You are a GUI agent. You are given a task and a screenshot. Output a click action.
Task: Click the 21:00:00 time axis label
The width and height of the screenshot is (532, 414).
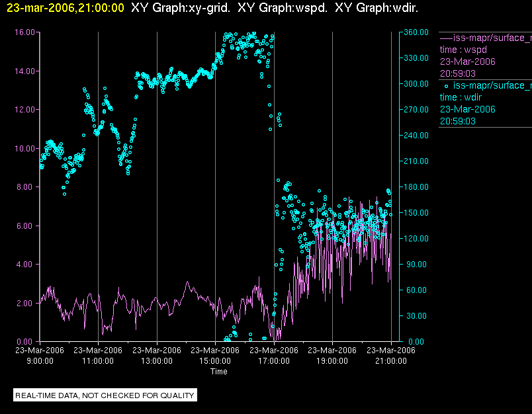pos(391,361)
